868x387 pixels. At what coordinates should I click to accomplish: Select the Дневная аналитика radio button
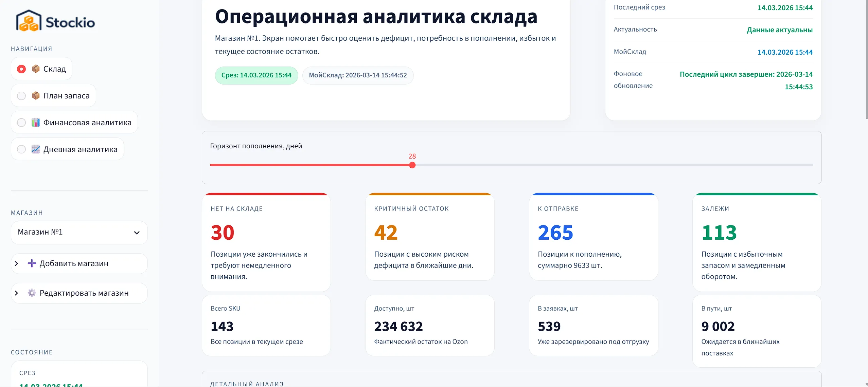click(21, 149)
